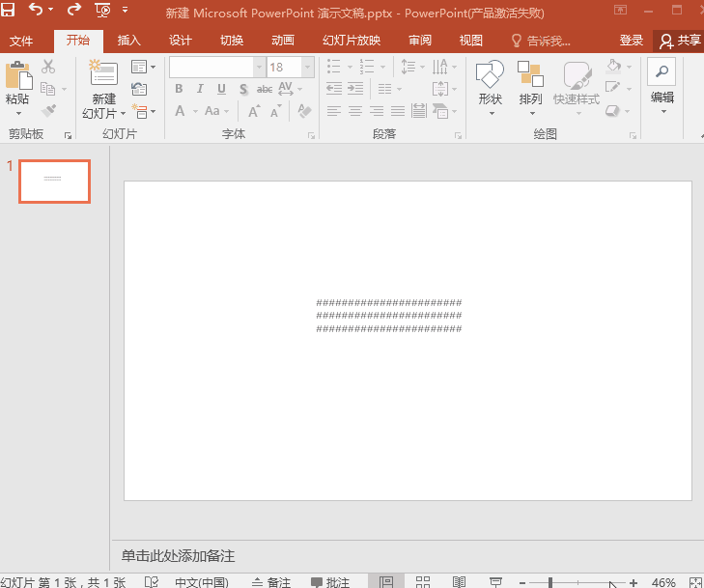The image size is (704, 588).
Task: Expand the font size dropdown
Action: [307, 67]
